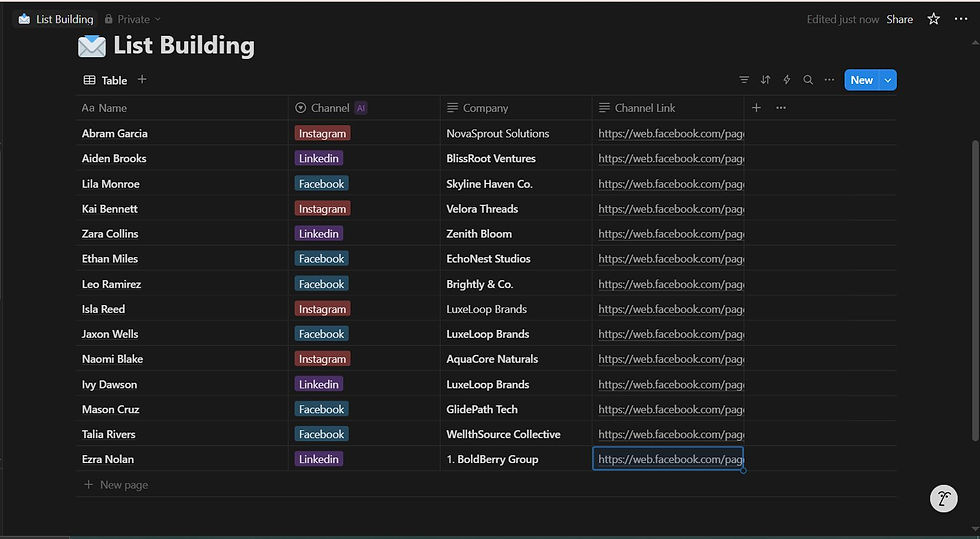Open the sort arrows icon
The width and height of the screenshot is (980, 539).
[765, 80]
